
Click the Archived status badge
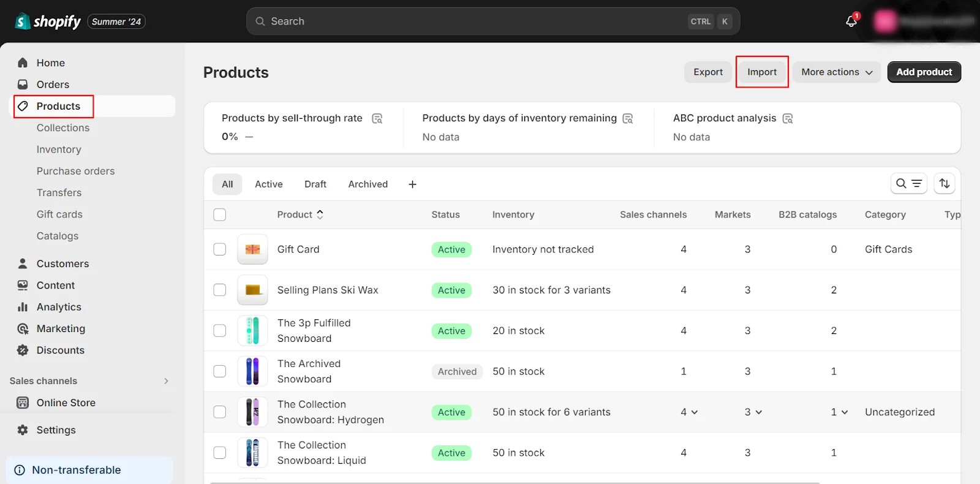(x=457, y=371)
